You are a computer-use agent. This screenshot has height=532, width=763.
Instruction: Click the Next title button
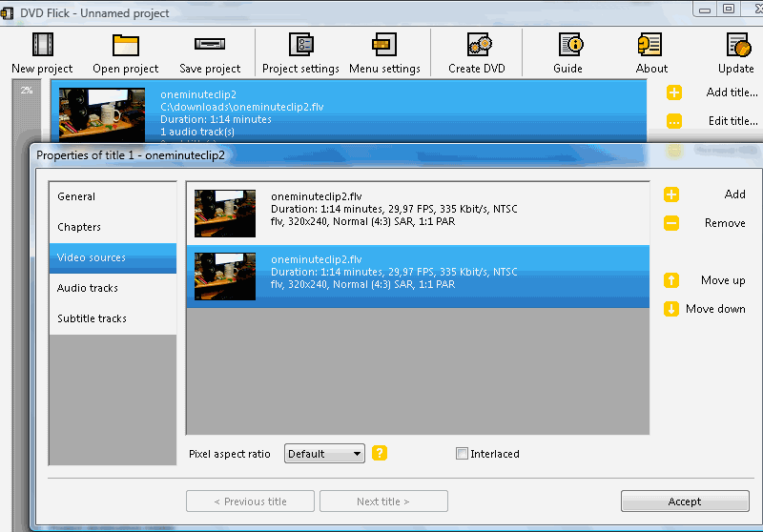coord(383,501)
